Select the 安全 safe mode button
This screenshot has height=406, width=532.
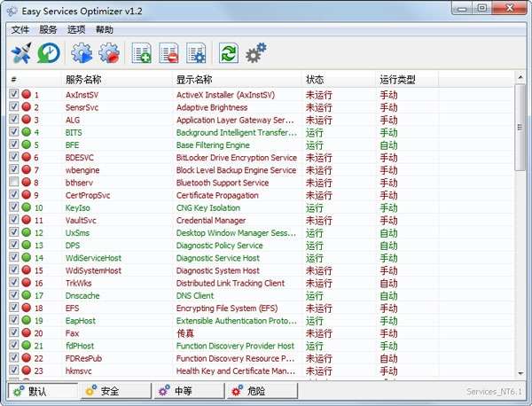[116, 391]
